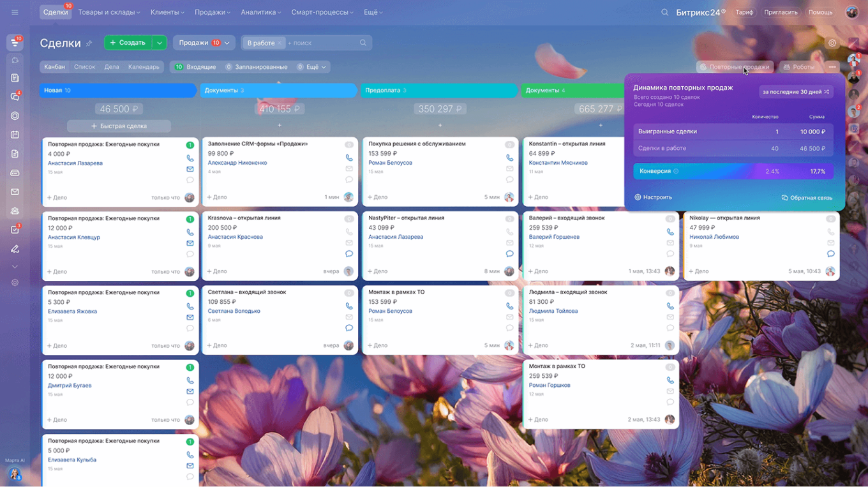
Task: Open the tasks checkmark icon with badge 3
Action: 15,230
